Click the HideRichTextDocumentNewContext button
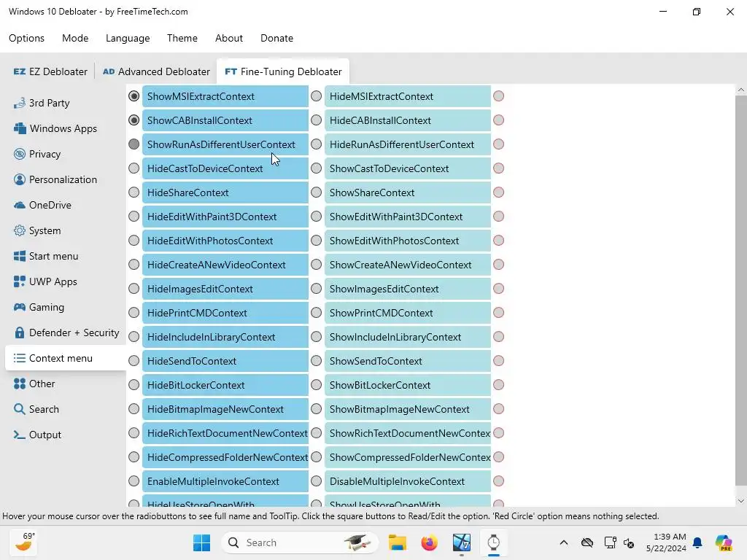Viewport: 747px width, 560px height. (225, 433)
